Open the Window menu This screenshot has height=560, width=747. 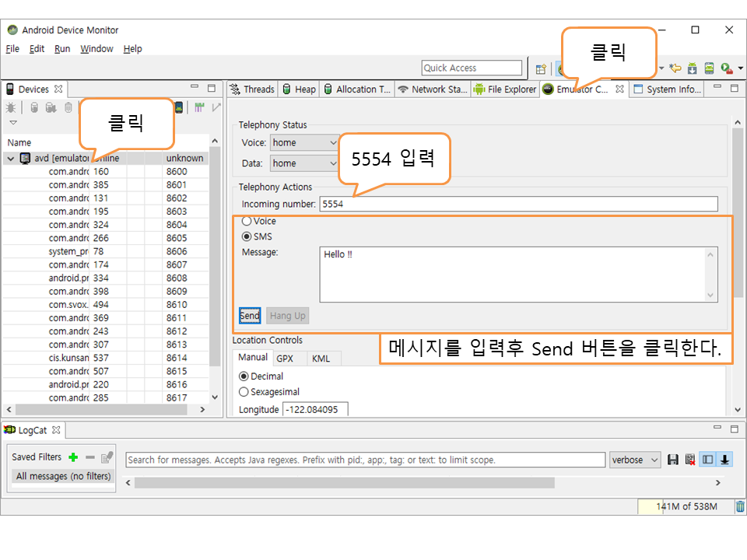(x=96, y=48)
